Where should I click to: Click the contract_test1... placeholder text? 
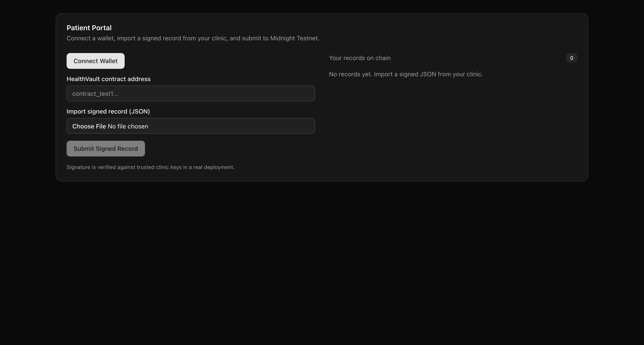[95, 94]
